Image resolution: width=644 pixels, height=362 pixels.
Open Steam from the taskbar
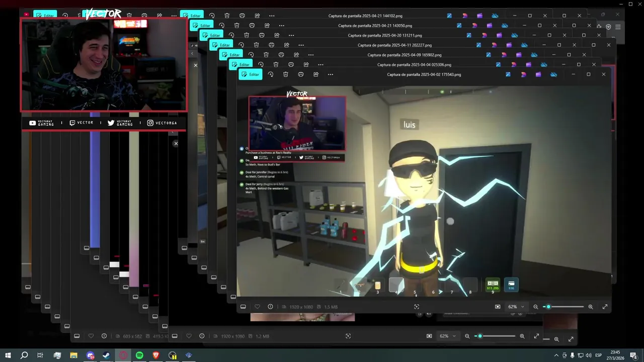107,355
